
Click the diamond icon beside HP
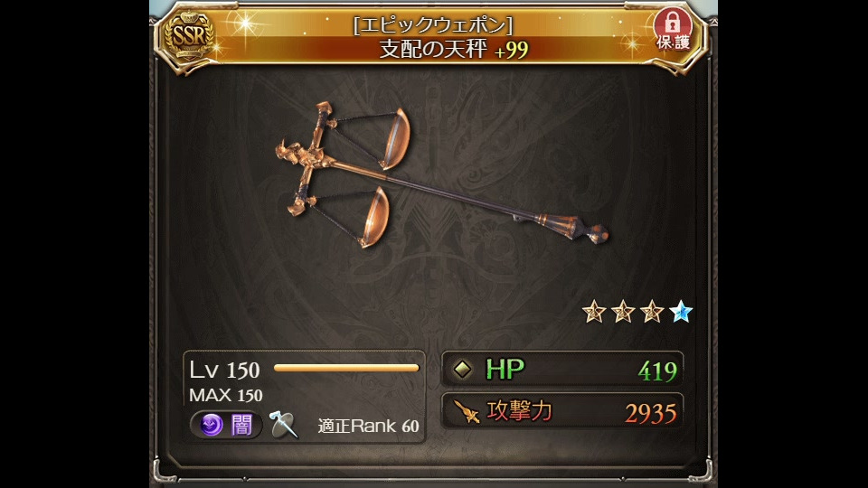coord(462,369)
